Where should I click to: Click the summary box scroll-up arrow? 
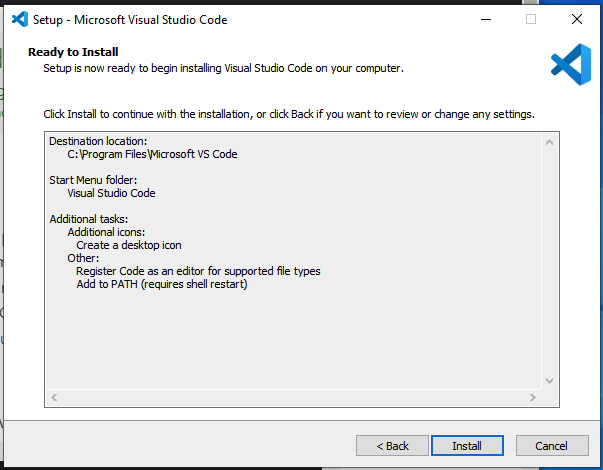549,143
